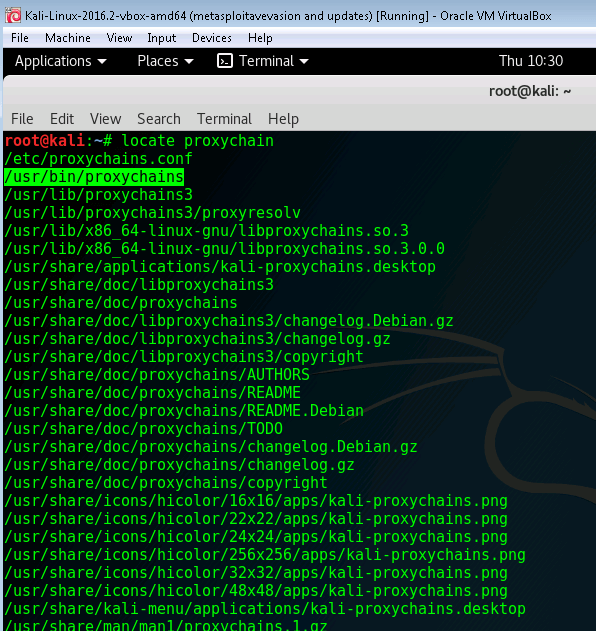Click the proxychains/README line
The width and height of the screenshot is (596, 631).
point(153,393)
